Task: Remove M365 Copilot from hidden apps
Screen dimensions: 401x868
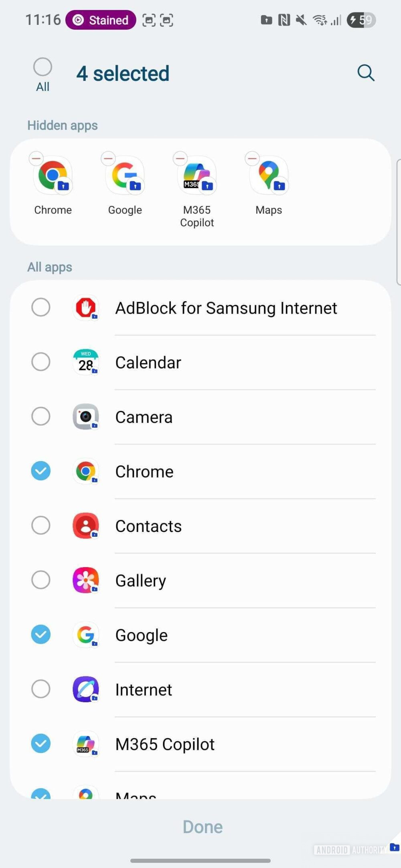Action: (x=180, y=159)
